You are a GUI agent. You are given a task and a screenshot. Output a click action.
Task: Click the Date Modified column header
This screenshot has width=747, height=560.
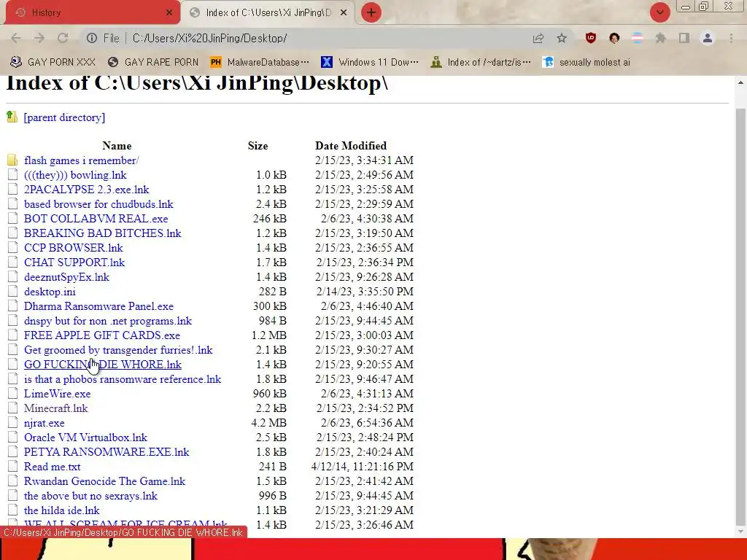pos(351,146)
